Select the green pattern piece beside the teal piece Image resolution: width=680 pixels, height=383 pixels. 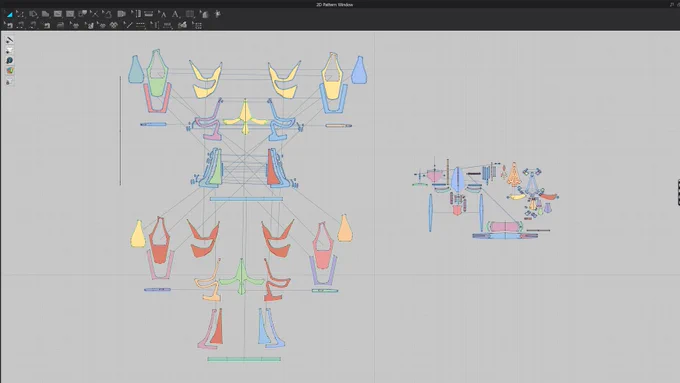(157, 87)
